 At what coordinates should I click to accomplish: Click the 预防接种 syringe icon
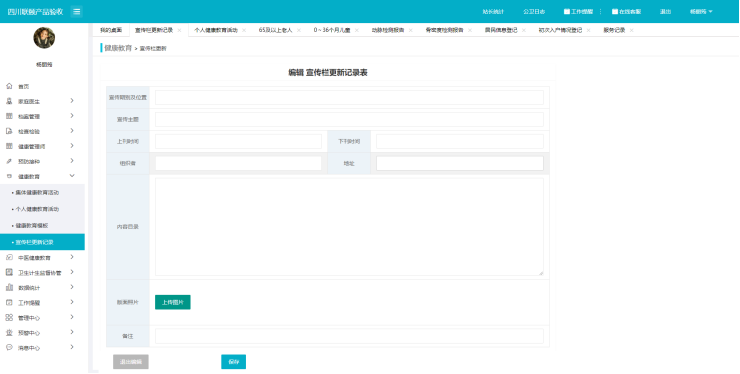9,162
